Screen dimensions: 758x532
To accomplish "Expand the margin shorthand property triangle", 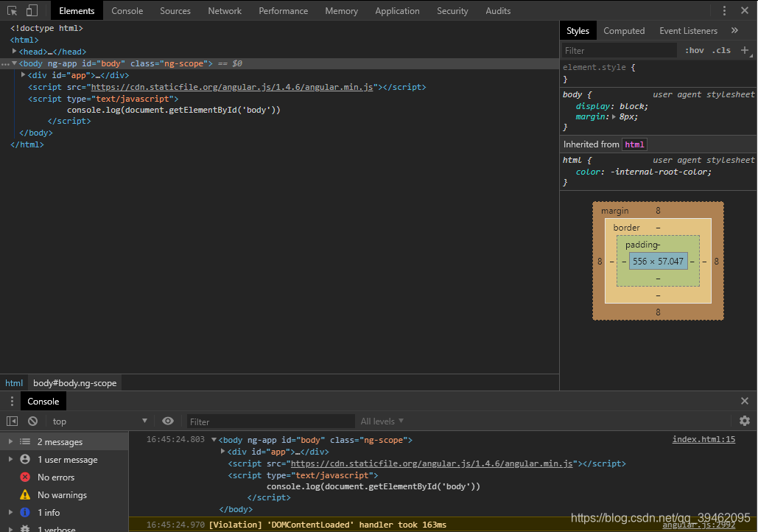I will point(614,116).
